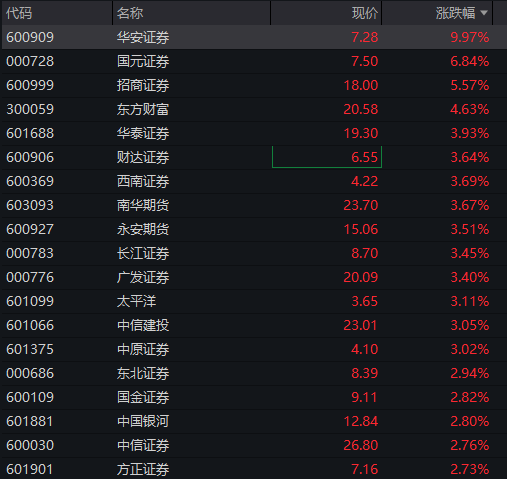Select price 15.06 of 永安期货
The width and height of the screenshot is (507, 479).
coord(361,229)
